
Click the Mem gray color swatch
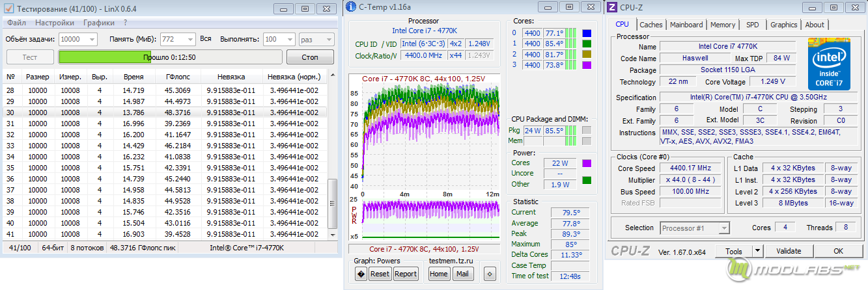tap(587, 140)
